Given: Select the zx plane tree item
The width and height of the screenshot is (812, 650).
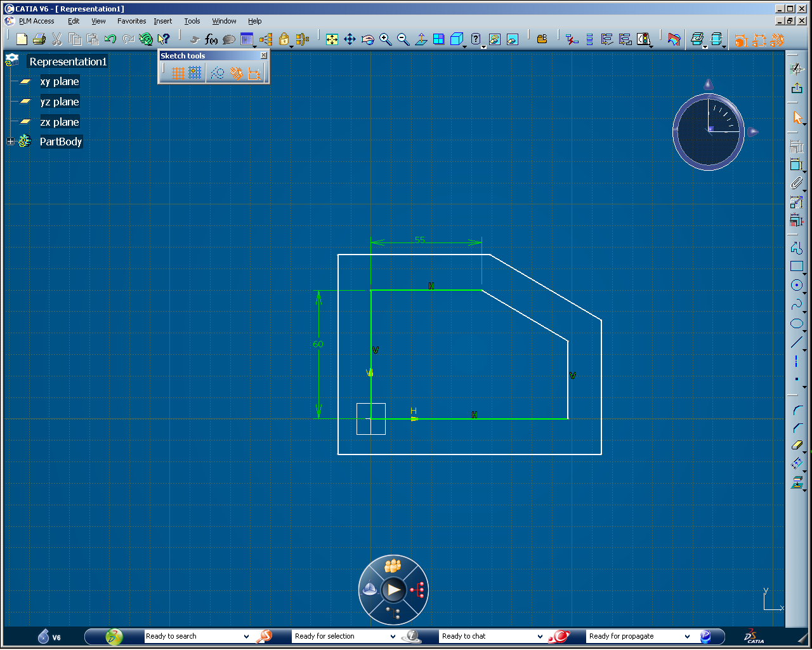Looking at the screenshot, I should [60, 122].
